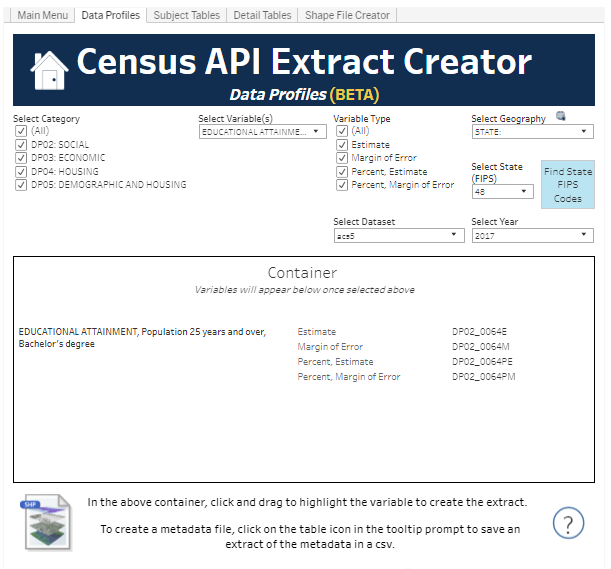The width and height of the screenshot is (611, 569).
Task: Toggle the DP02: SOCIAL category checkbox
Action: pyautogui.click(x=21, y=145)
